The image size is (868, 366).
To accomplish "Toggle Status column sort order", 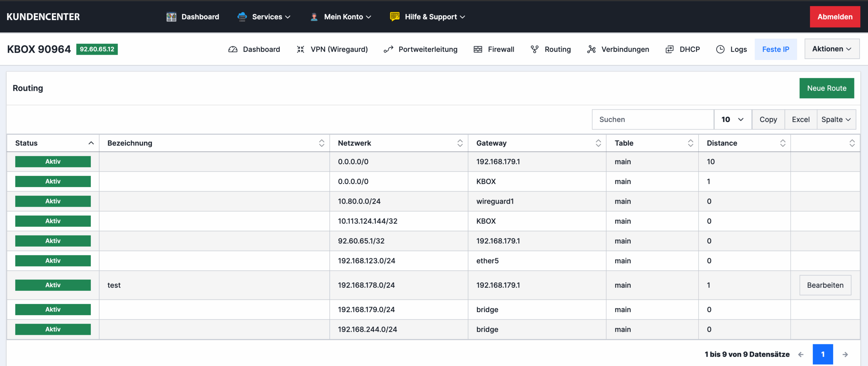I will [x=91, y=143].
